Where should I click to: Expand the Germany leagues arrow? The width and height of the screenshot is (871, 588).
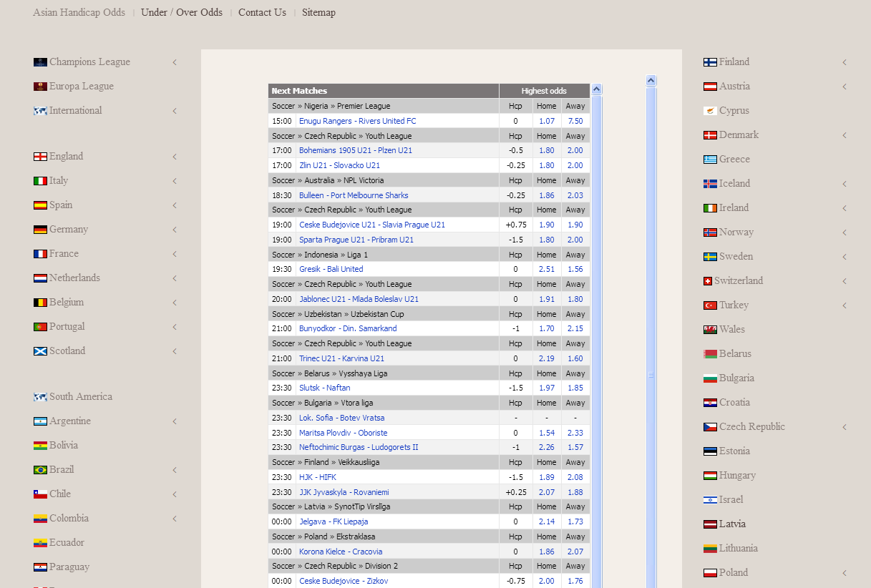[175, 230]
